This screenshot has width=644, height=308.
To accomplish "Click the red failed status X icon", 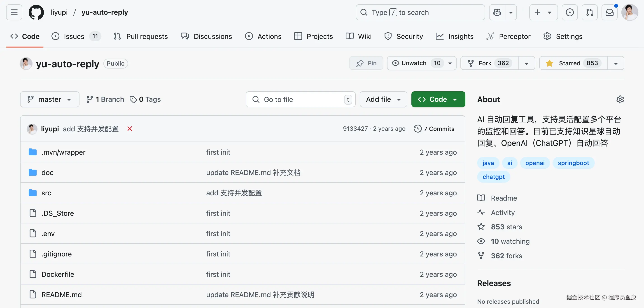I will click(x=130, y=129).
